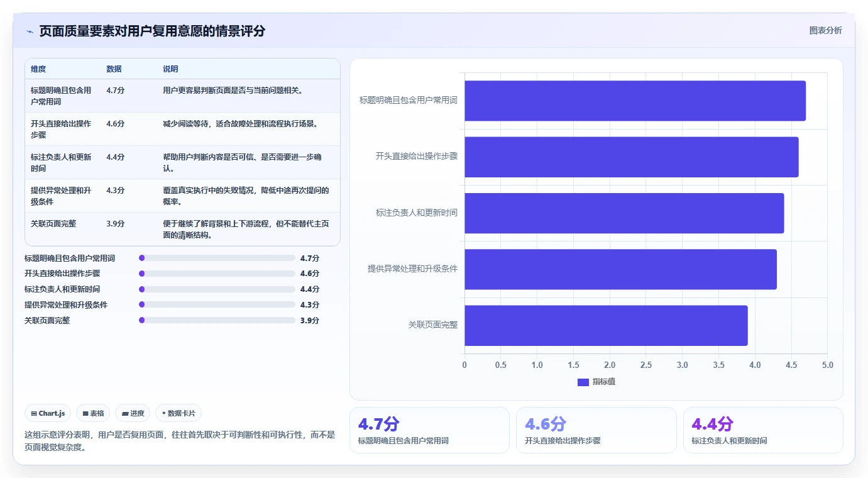Screen dimensions: 868x478
Task: Click the 标注负责人和更新时间 progress bar
Action: (217, 289)
